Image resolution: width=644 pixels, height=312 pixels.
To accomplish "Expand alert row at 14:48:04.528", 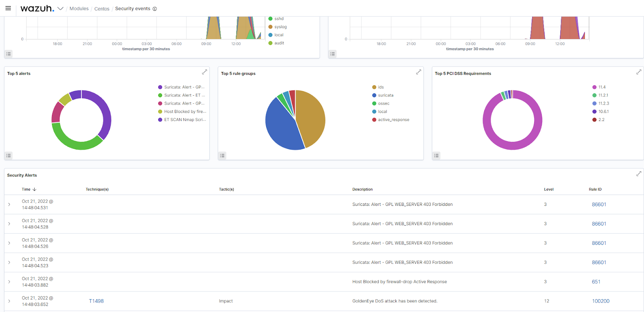I will [9, 224].
